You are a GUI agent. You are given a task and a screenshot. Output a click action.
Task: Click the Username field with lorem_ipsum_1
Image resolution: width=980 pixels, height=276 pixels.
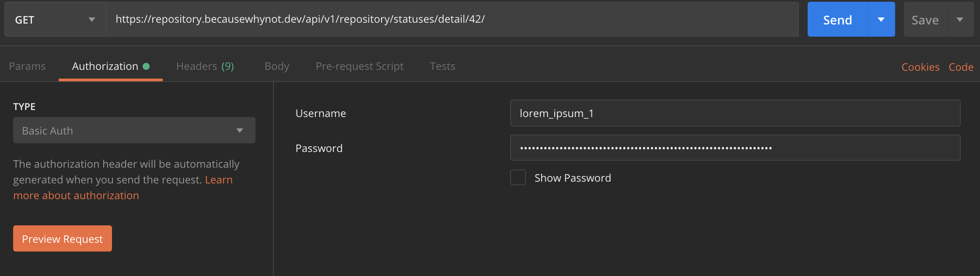(735, 113)
